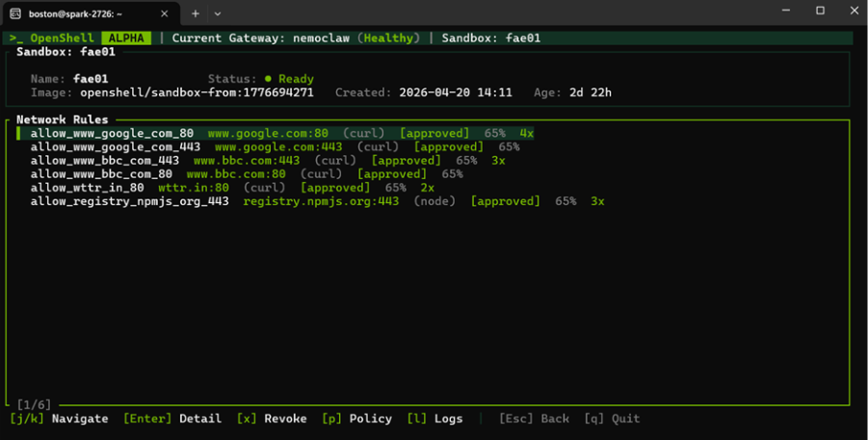
Task: Click [approved] on the wttr.in row
Action: coord(335,188)
